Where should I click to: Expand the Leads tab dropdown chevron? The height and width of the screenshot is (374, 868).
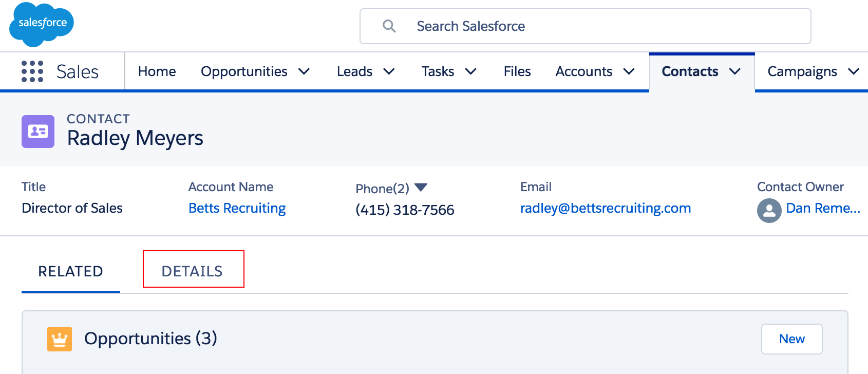pyautogui.click(x=389, y=71)
